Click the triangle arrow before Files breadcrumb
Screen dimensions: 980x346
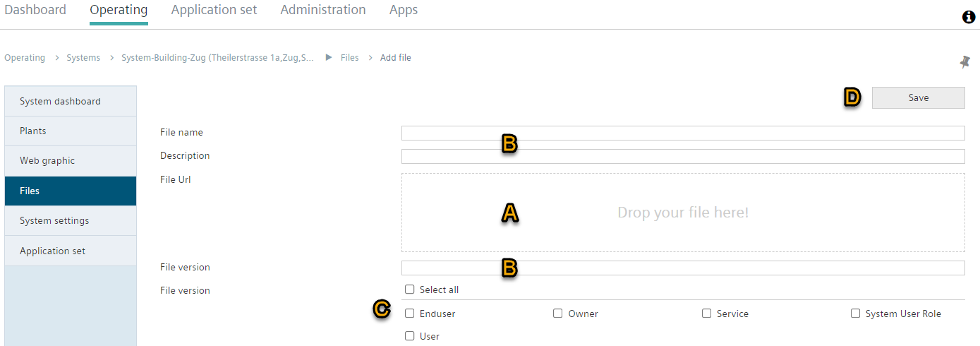[329, 57]
